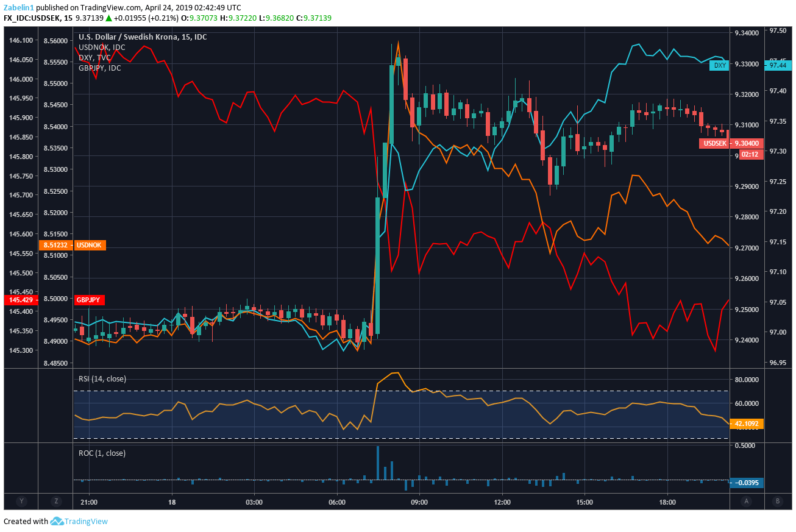Open the TradingView logo link
Screen dimensions: 796x532
[x=79, y=521]
